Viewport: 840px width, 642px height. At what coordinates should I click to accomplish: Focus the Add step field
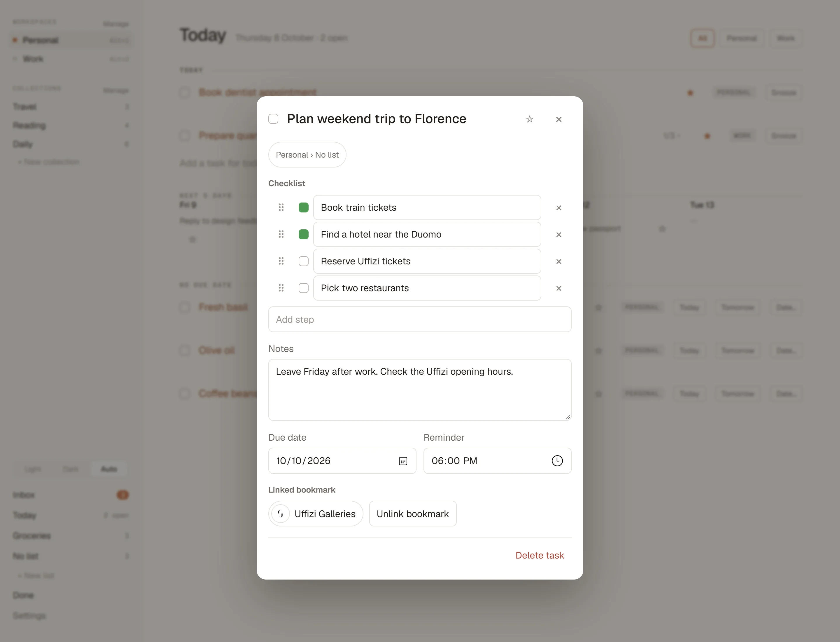pos(420,320)
